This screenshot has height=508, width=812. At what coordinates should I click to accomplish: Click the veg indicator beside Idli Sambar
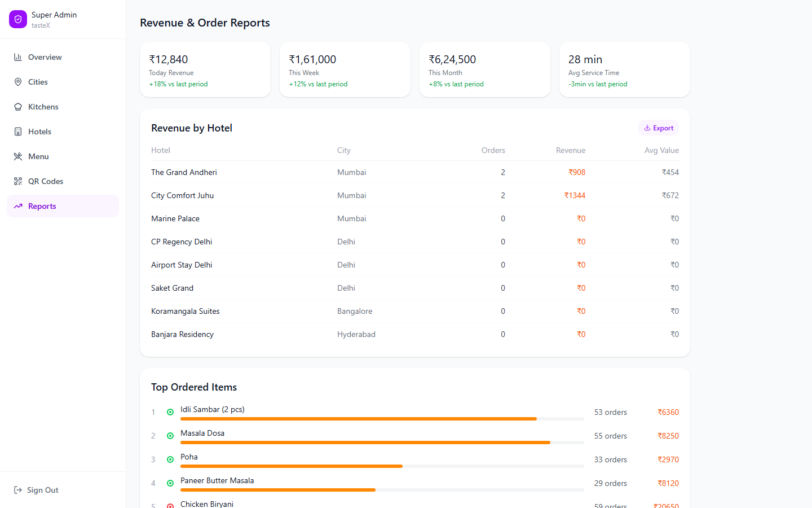pos(170,412)
